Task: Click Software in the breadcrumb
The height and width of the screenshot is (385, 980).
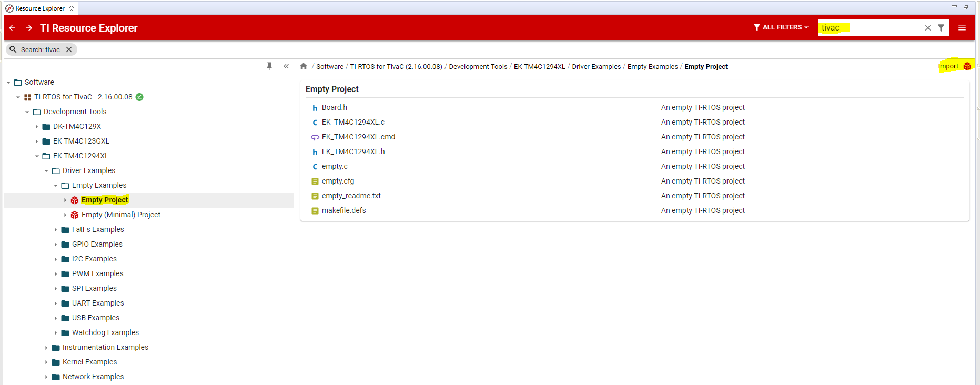Action: click(x=330, y=66)
